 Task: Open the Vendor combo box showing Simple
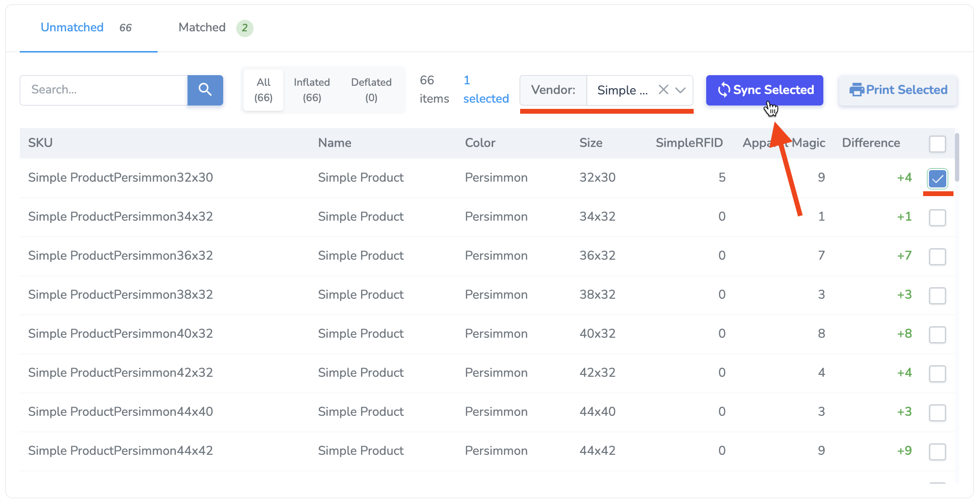[622, 90]
